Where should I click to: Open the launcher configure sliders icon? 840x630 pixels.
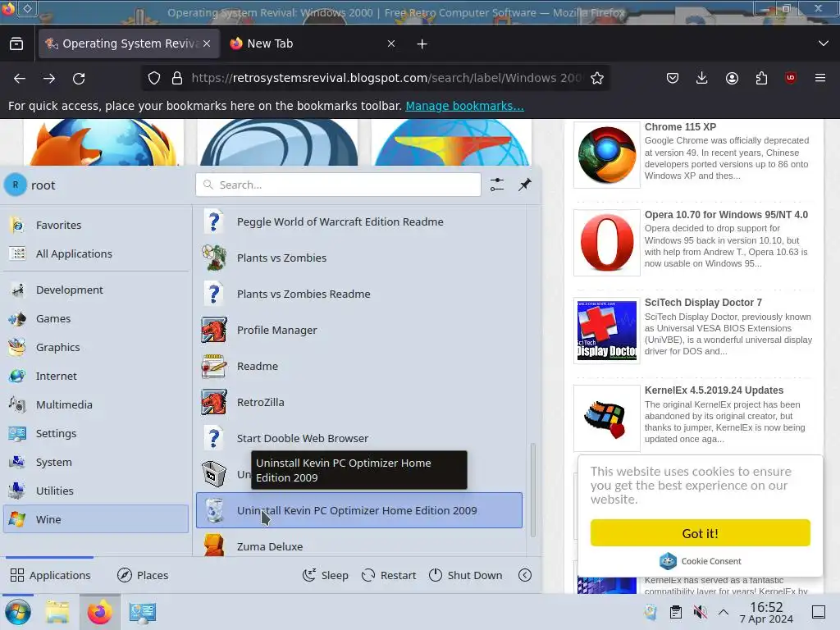click(497, 185)
